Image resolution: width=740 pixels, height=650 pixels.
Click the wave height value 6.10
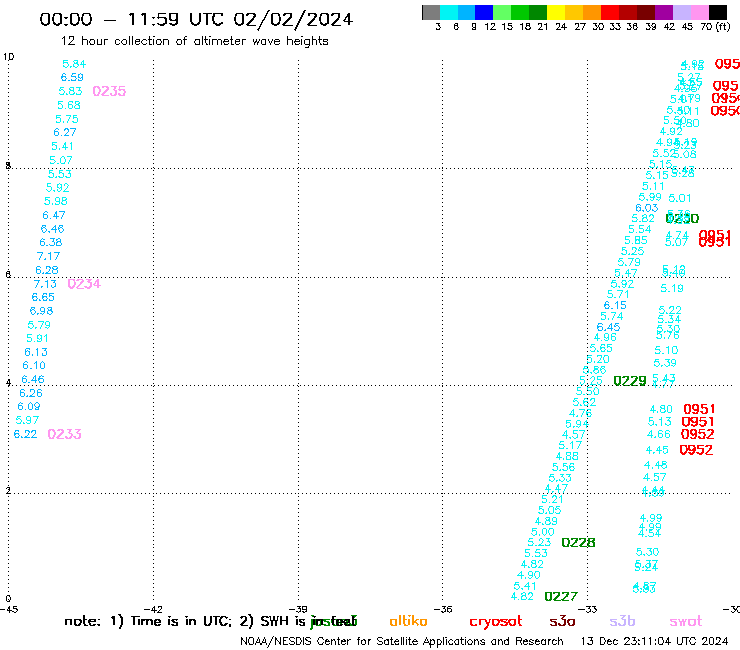click(x=34, y=365)
